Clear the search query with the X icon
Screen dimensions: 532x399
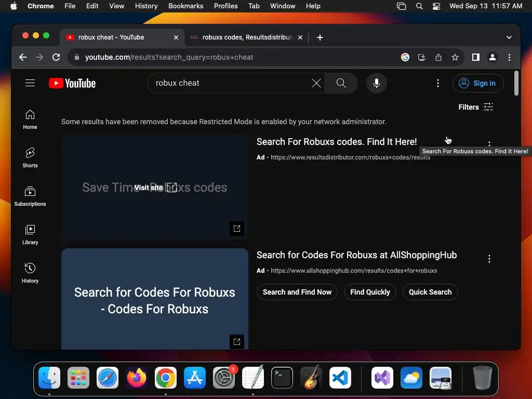point(316,83)
